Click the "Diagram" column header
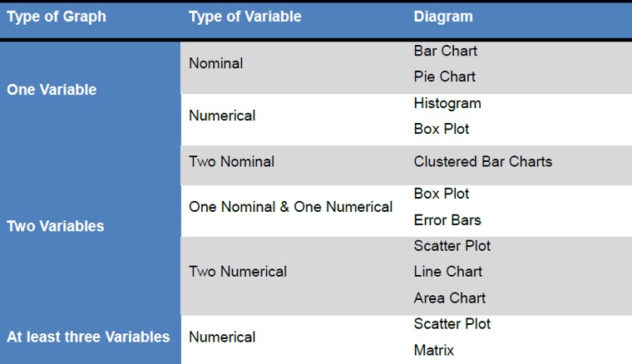The image size is (632, 364). tap(443, 17)
